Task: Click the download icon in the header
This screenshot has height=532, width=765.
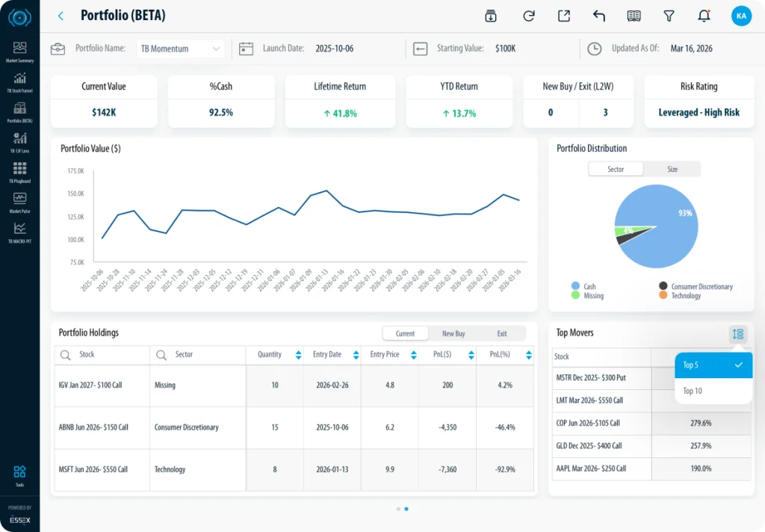Action: click(x=491, y=16)
